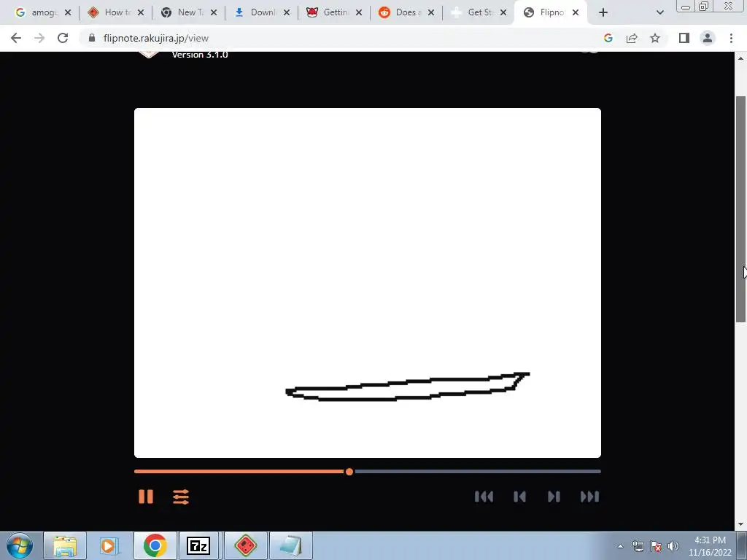Click the scrollbar down arrow

click(740, 525)
